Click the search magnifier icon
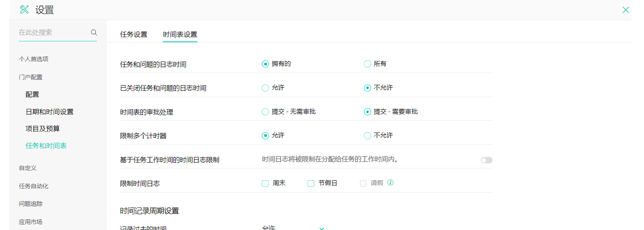Image resolution: width=644 pixels, height=230 pixels. [94, 33]
